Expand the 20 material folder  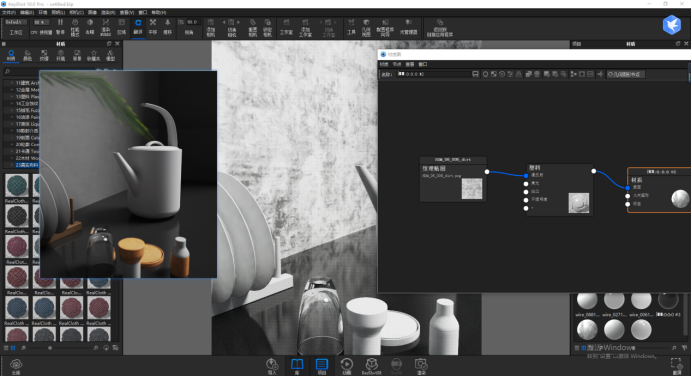[12, 144]
